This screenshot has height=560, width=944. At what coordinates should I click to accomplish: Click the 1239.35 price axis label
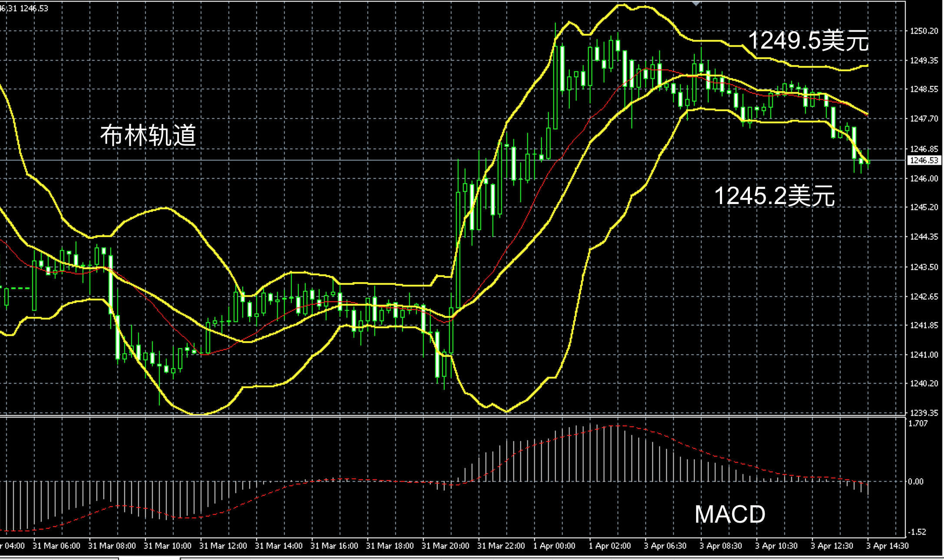coord(924,413)
